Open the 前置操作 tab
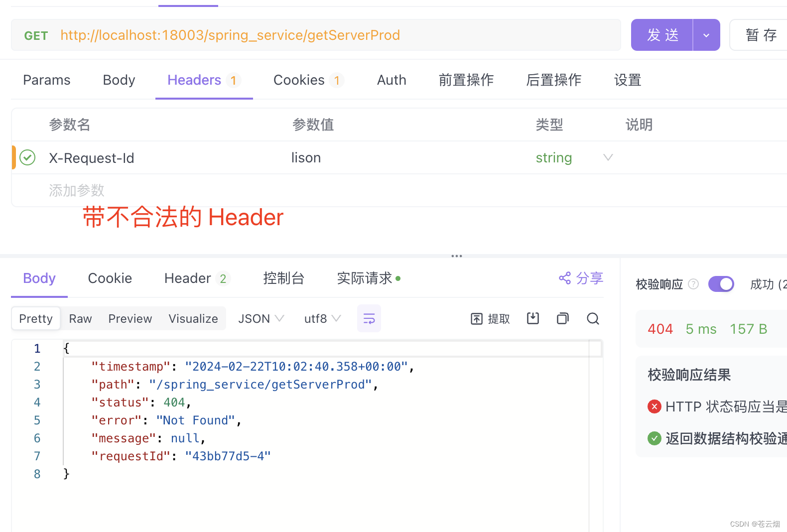787x532 pixels. (x=466, y=80)
